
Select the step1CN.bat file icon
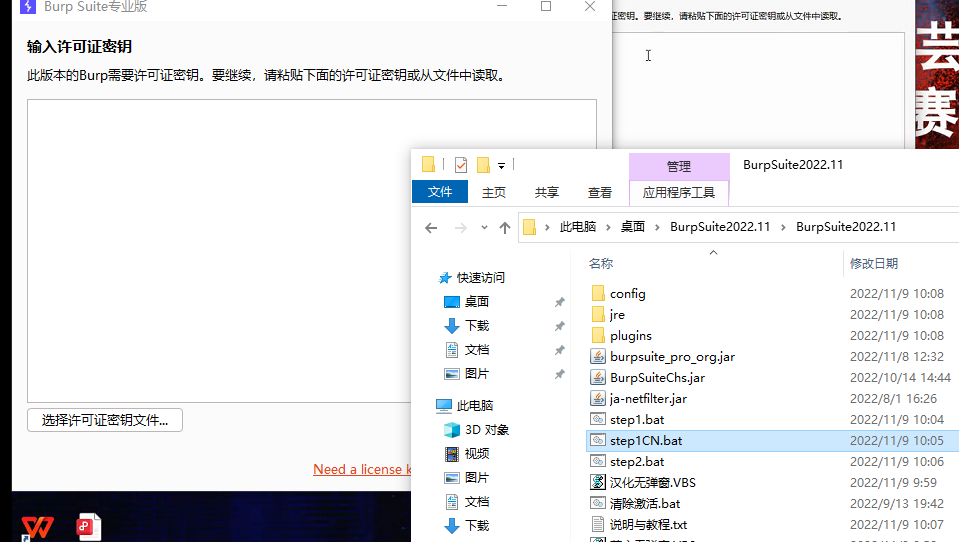click(598, 440)
